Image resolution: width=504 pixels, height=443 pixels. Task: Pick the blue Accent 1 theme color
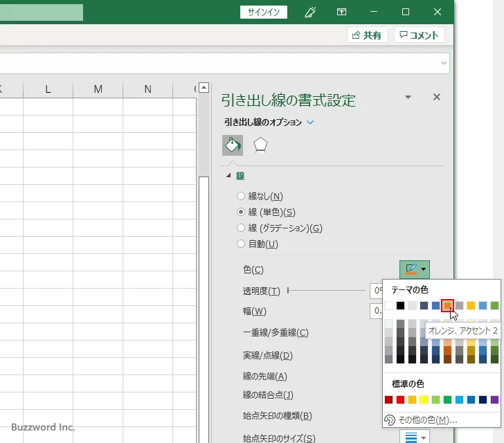click(x=435, y=305)
